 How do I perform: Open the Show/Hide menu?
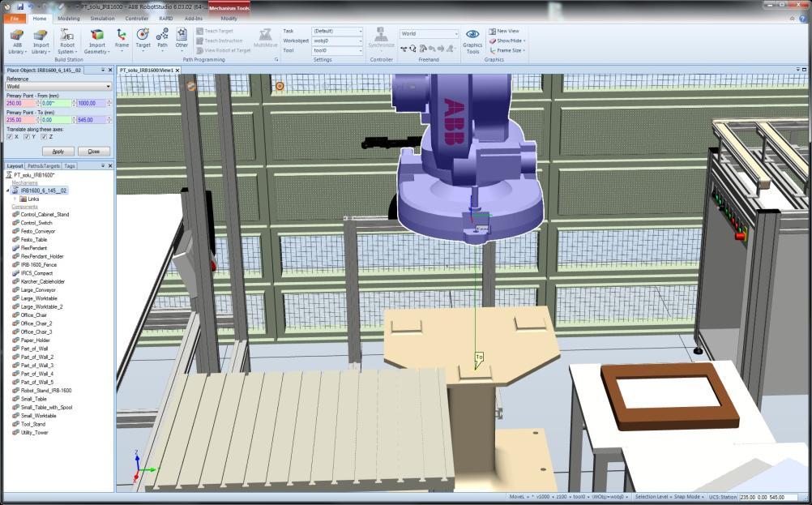507,41
